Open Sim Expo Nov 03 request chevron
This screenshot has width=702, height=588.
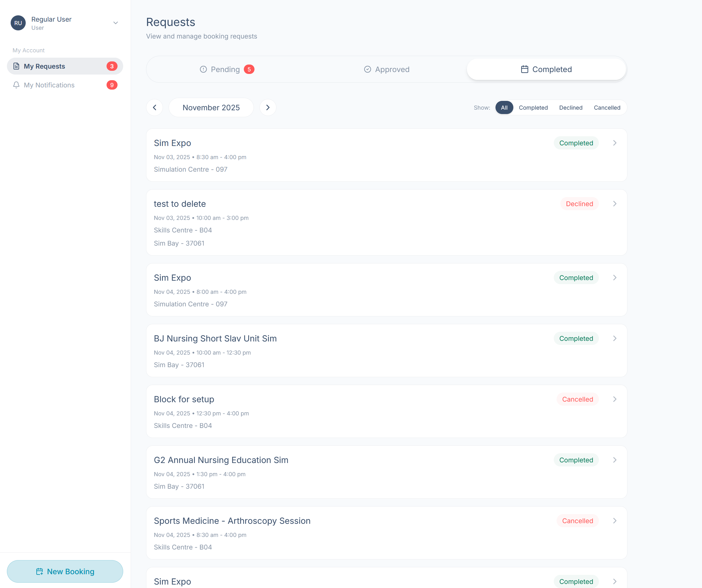(615, 143)
